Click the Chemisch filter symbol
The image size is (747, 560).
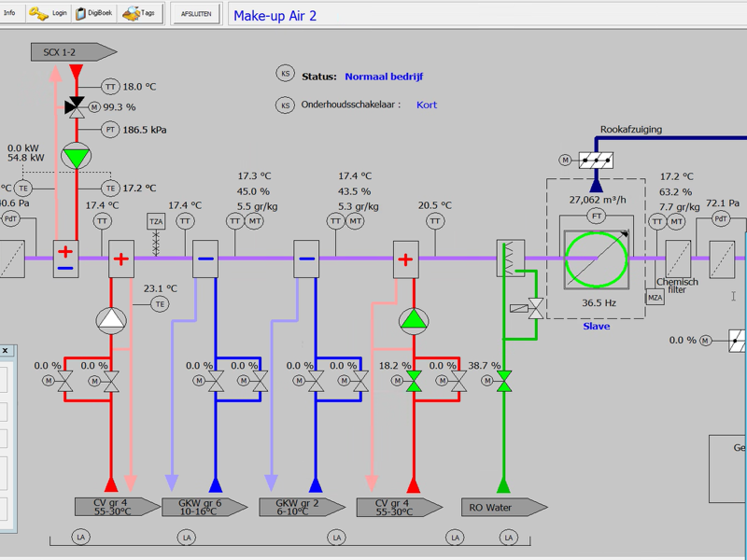click(x=678, y=259)
